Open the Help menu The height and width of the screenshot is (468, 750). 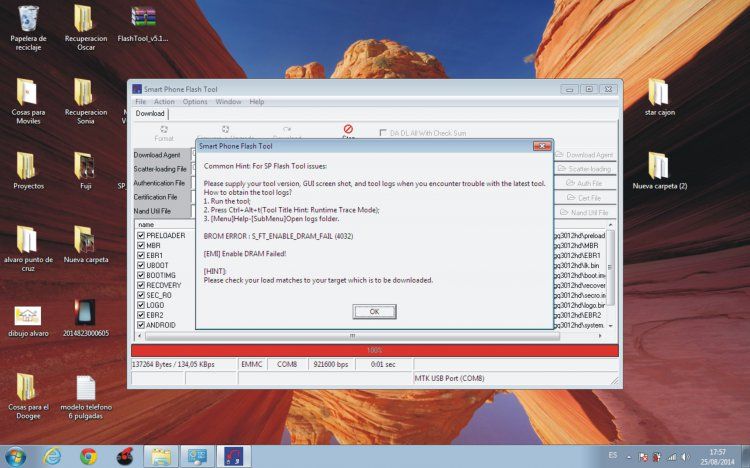[x=256, y=101]
